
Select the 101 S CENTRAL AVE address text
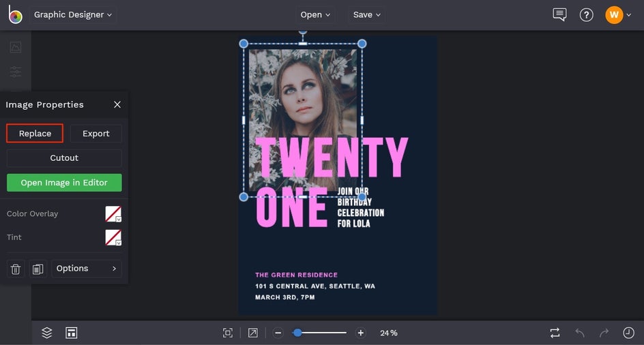pyautogui.click(x=315, y=286)
